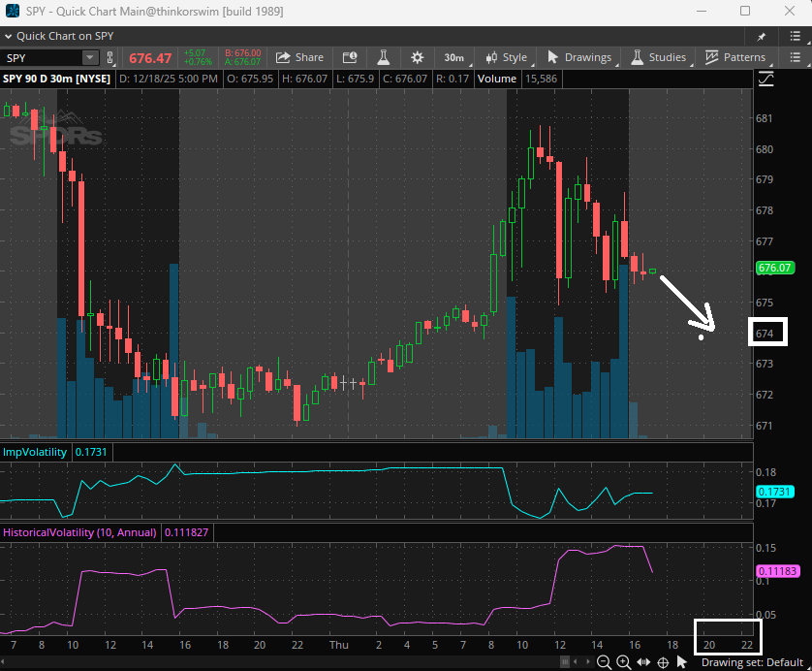Screen dimensions: 812x671
Task: Click the SPY 90 D 30m [NYSE] label
Action: coord(56,79)
